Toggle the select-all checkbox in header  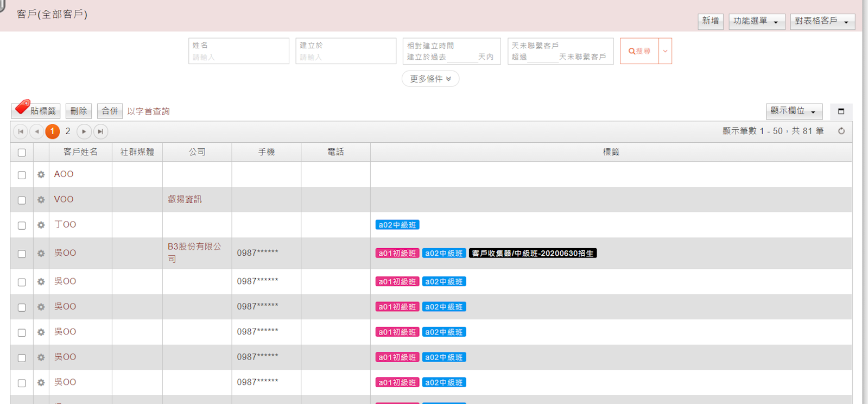(22, 153)
